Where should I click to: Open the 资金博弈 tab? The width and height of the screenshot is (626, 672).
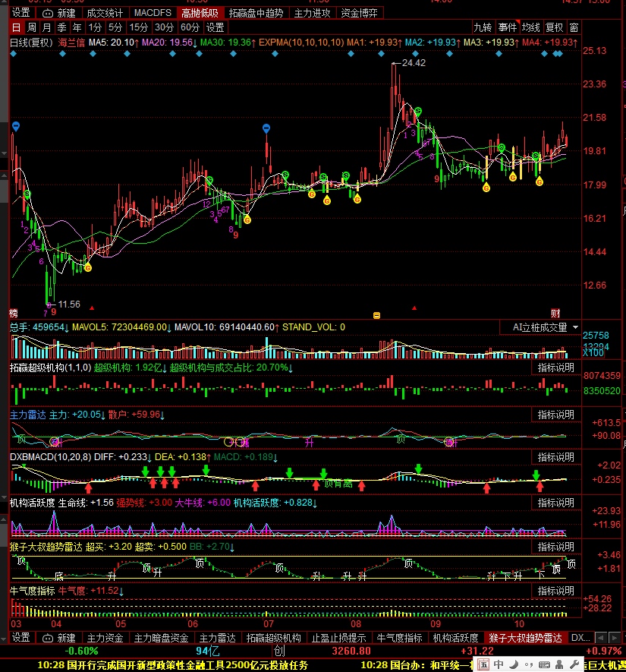tap(359, 13)
